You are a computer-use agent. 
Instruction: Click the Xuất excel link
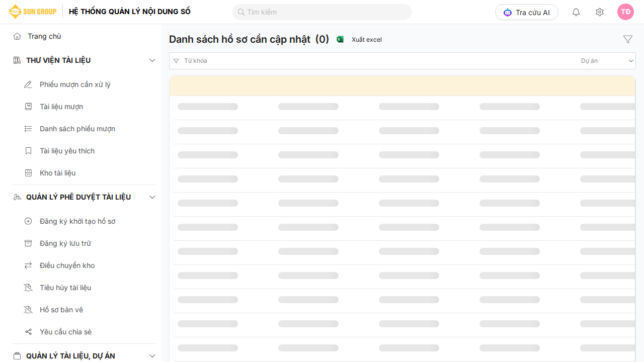coord(366,40)
